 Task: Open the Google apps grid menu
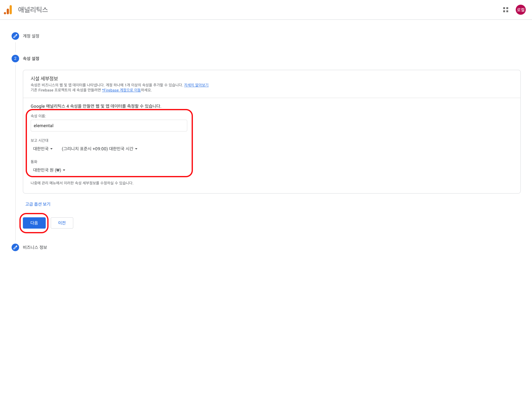505,10
